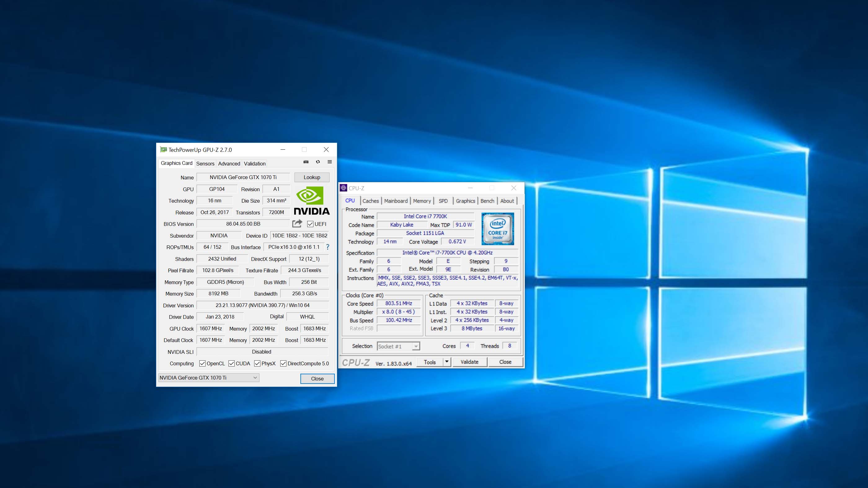Open the About tab in CPU-Z
The height and width of the screenshot is (488, 868).
[507, 201]
